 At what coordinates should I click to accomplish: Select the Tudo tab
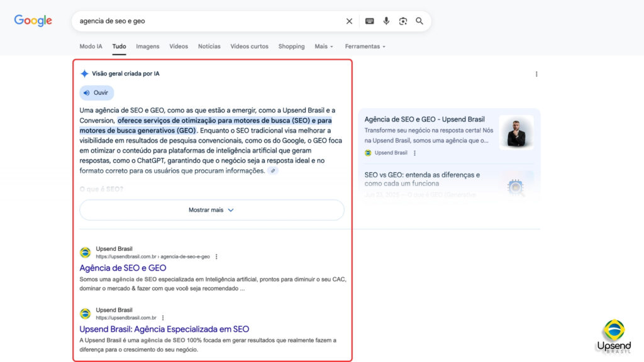(119, 47)
